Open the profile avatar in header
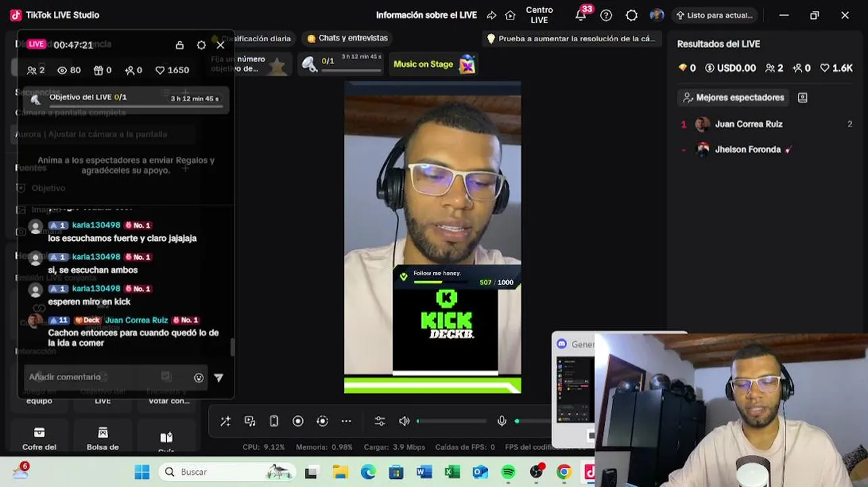Image resolution: width=868 pixels, height=487 pixels. tap(656, 15)
